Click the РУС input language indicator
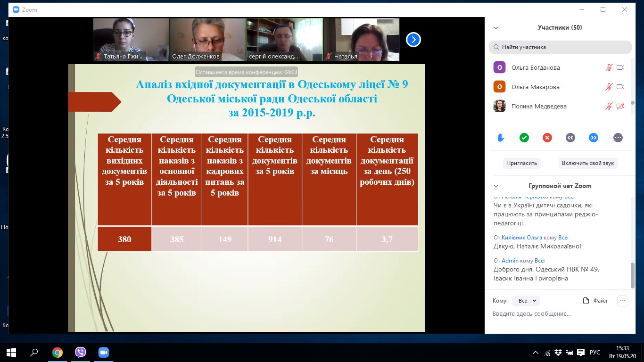The image size is (644, 362). pos(595,353)
